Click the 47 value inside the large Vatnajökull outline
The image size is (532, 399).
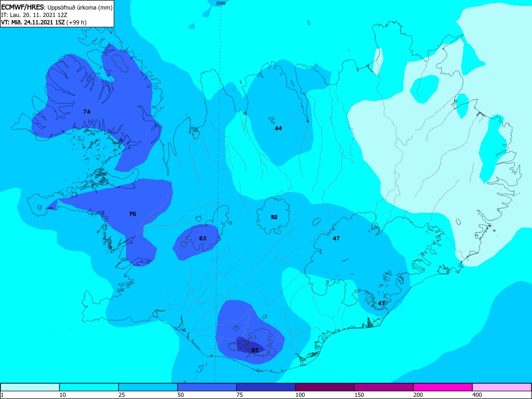coord(336,238)
